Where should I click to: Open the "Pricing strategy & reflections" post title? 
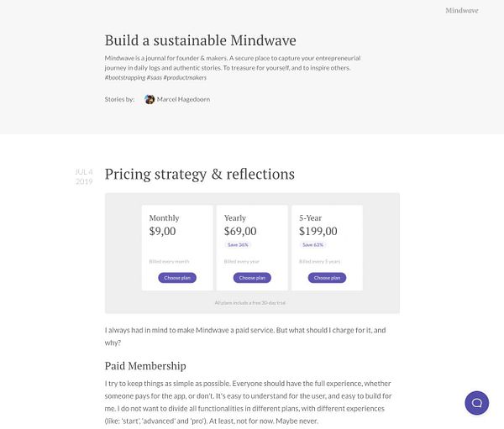(x=199, y=175)
